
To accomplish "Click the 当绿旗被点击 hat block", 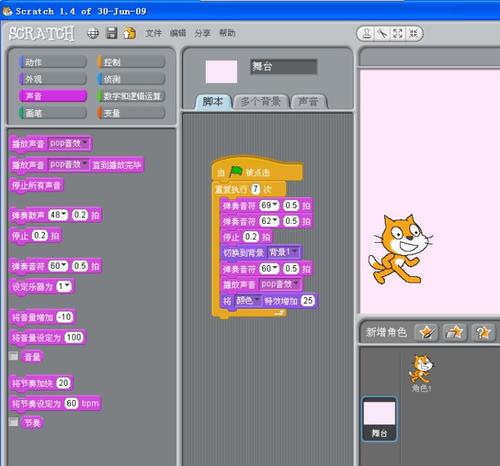I will (257, 170).
